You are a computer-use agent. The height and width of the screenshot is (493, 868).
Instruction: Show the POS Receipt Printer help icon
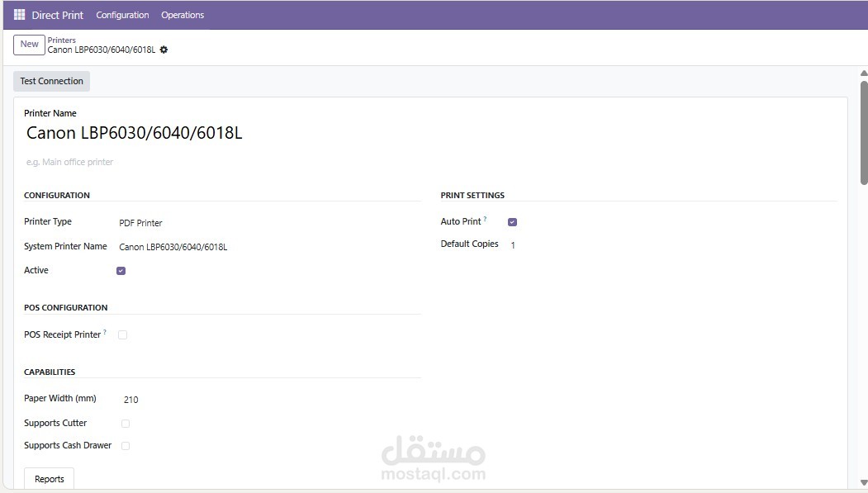[105, 332]
